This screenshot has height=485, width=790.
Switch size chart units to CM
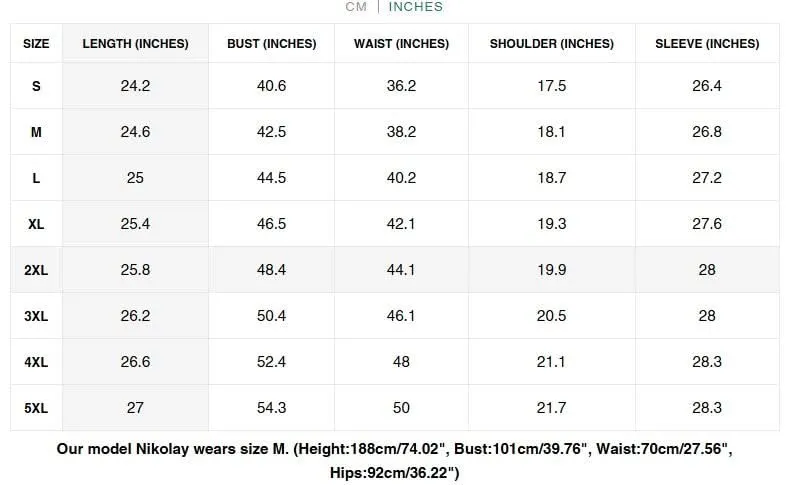click(x=356, y=7)
